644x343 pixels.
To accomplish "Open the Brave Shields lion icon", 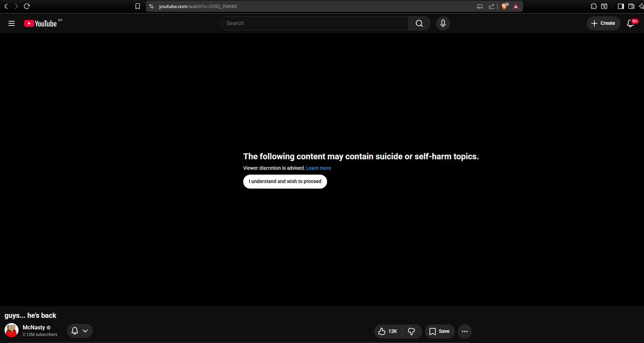I will pyautogui.click(x=505, y=6).
